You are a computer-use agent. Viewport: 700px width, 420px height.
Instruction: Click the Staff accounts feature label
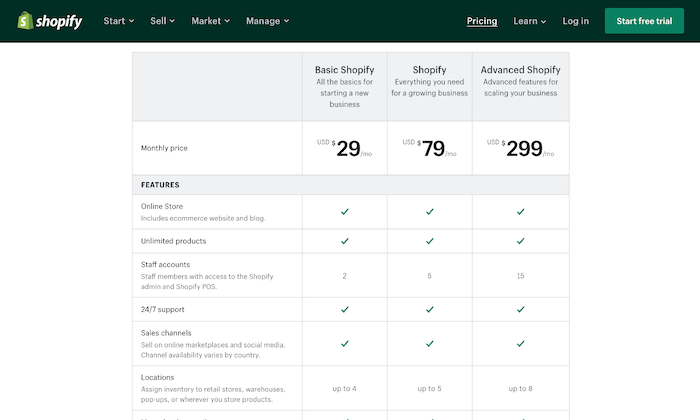(x=165, y=264)
